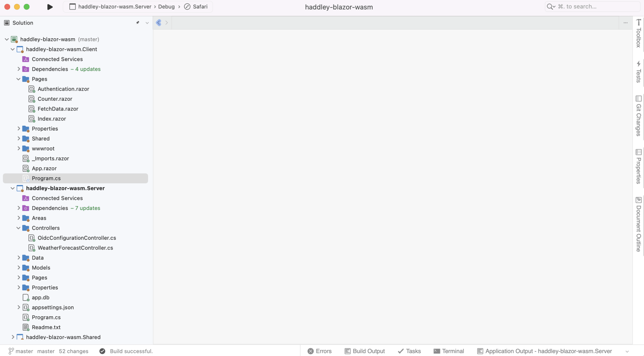Open the Build Output panel
The width and height of the screenshot is (644, 356).
tap(365, 351)
